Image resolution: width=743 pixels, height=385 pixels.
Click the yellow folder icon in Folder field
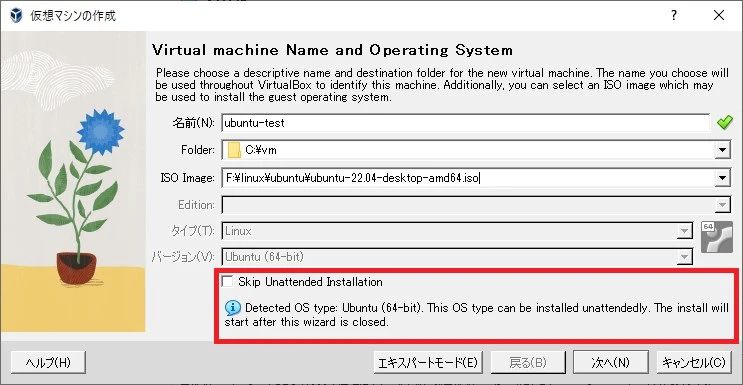click(235, 150)
